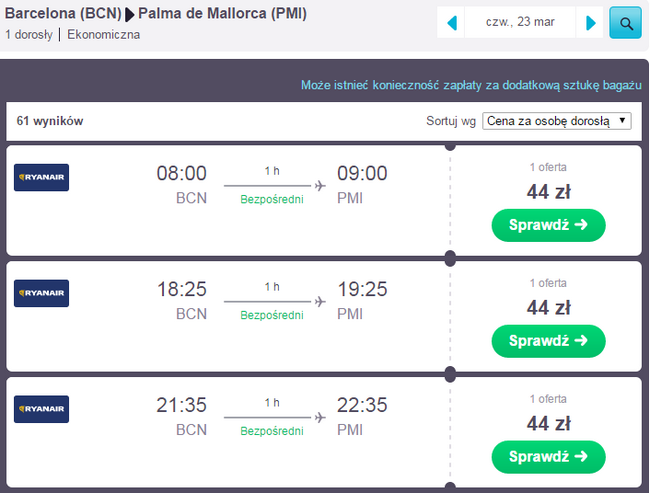Open the sort by price dropdown

[x=557, y=121]
